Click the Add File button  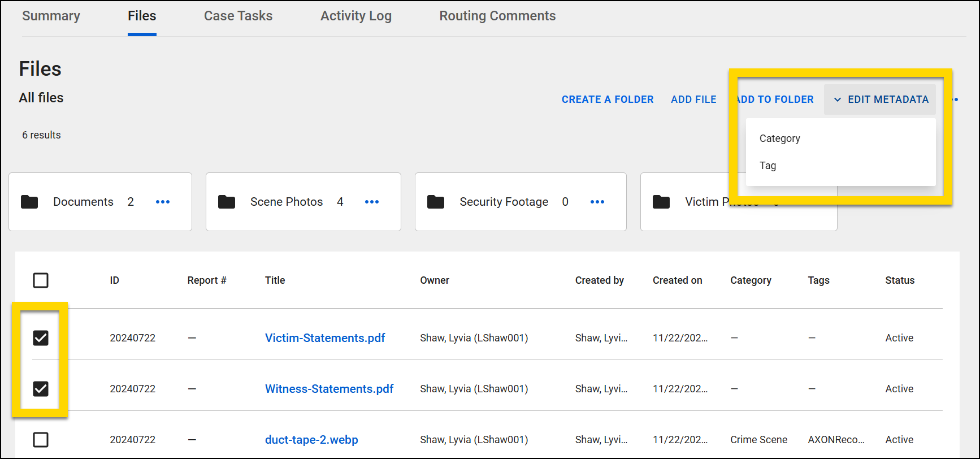click(x=693, y=99)
